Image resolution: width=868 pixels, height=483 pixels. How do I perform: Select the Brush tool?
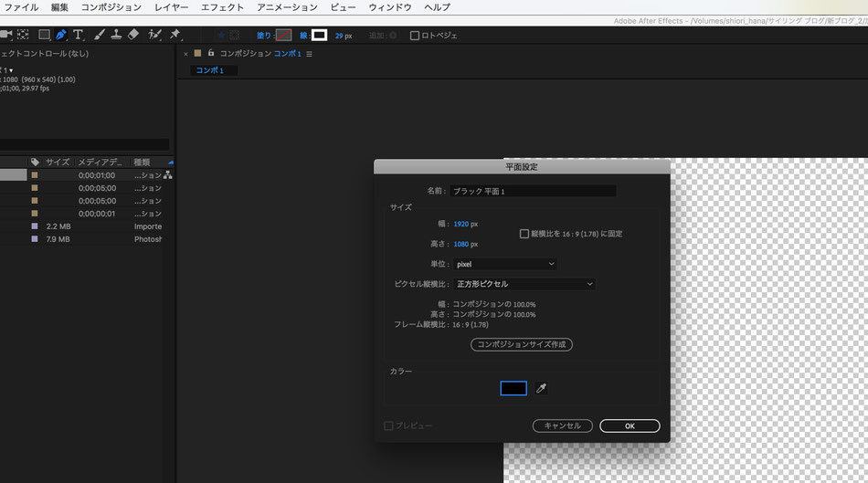[x=99, y=35]
